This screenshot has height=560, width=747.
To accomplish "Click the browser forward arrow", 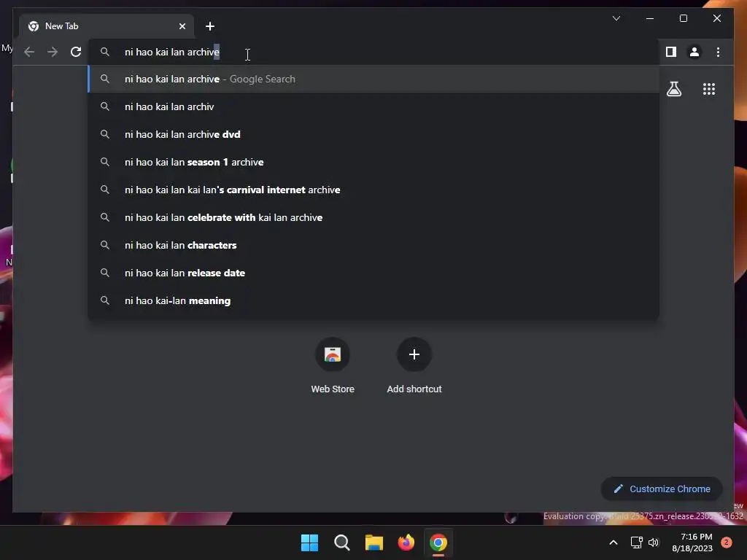I will point(53,52).
